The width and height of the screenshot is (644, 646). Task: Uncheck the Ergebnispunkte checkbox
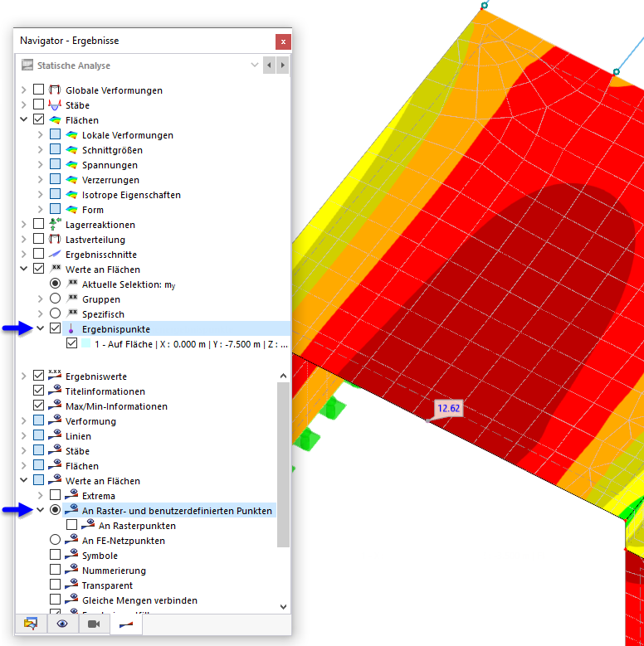[56, 328]
